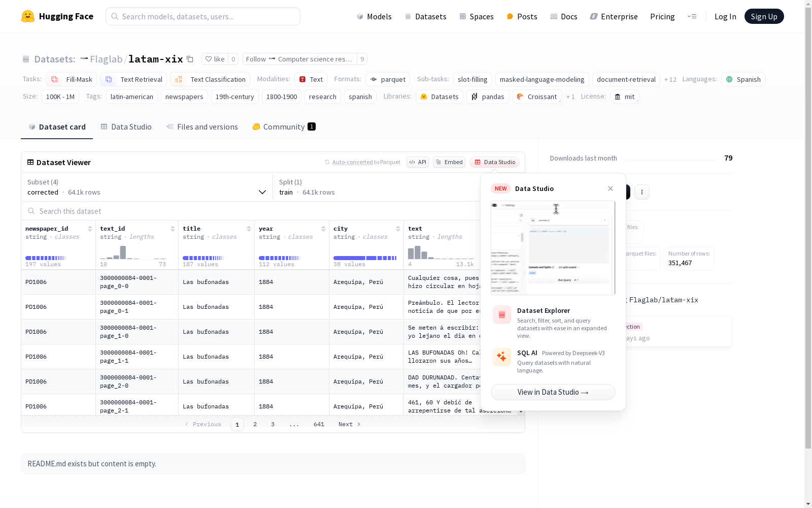Click the Data Studio preview thumbnail

pyautogui.click(x=553, y=248)
